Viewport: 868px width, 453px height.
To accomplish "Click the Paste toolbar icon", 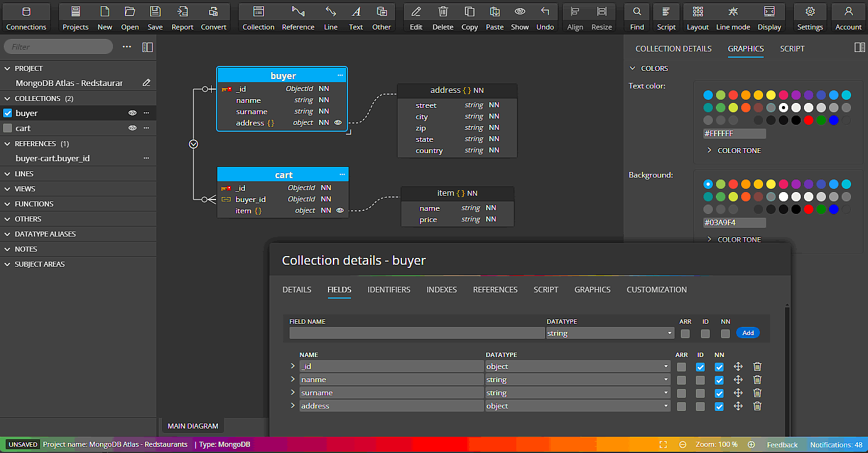I will coord(495,18).
